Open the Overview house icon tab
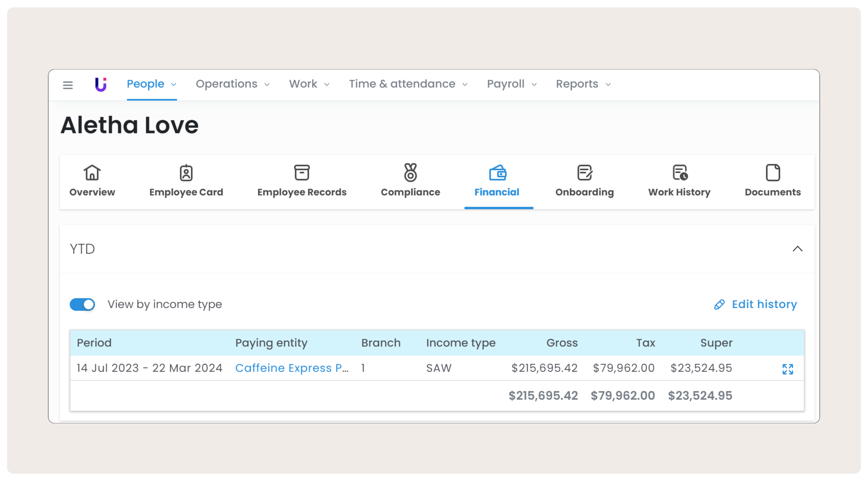The image size is (868, 481). pyautogui.click(x=92, y=173)
